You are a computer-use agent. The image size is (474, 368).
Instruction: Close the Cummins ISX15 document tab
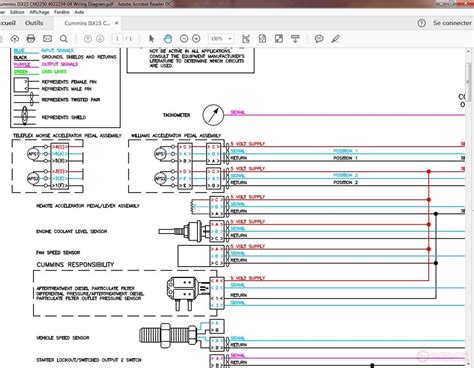pyautogui.click(x=117, y=23)
